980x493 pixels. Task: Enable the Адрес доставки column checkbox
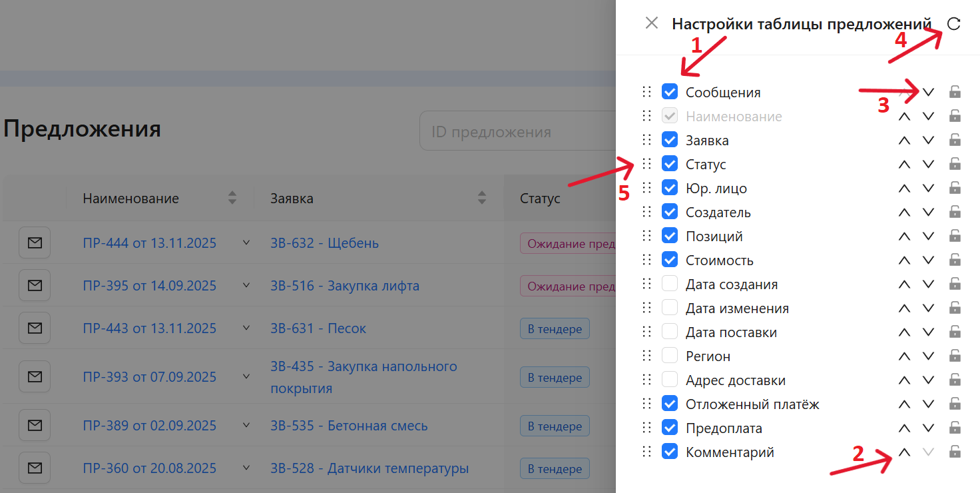[x=670, y=380]
